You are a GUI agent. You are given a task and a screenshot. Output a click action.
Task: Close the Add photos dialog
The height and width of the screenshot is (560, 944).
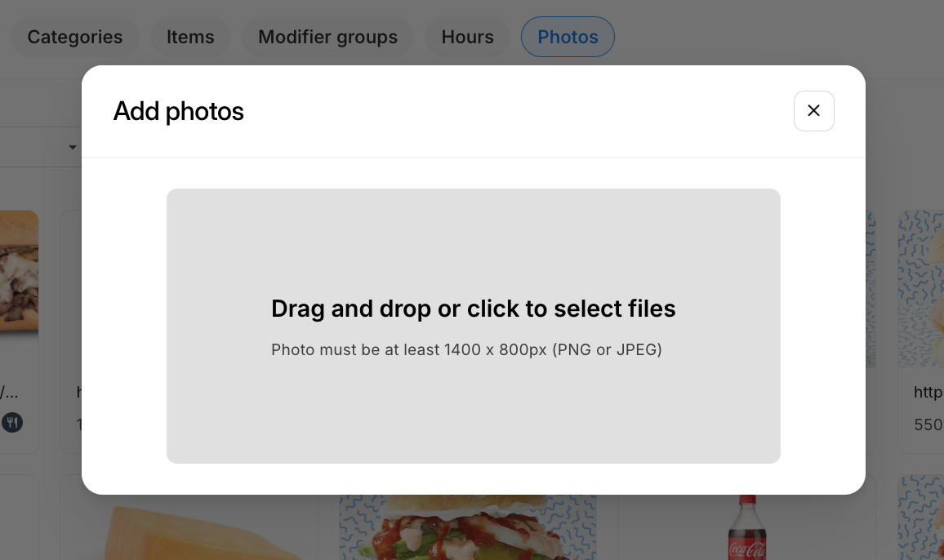[813, 111]
